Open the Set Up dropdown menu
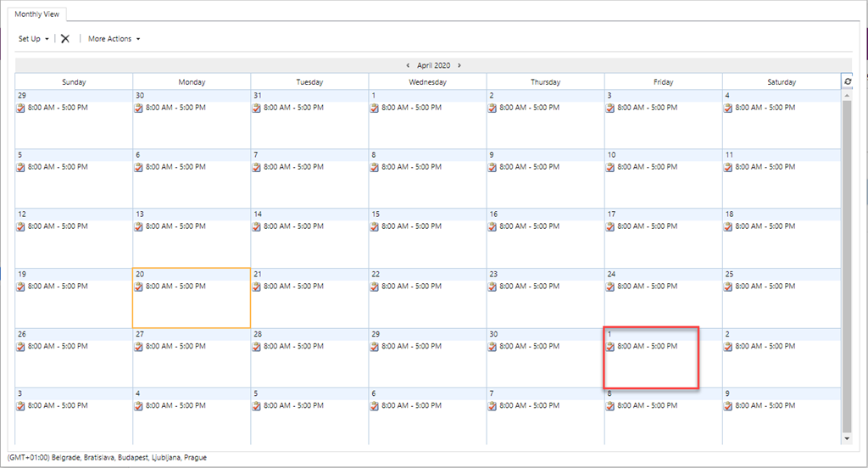 tap(34, 39)
